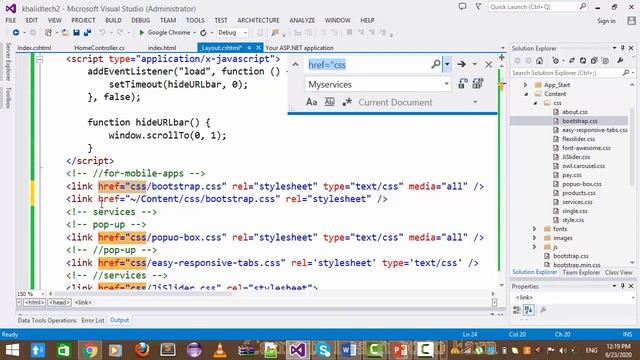Switch to Class View tab

[x=618, y=272]
